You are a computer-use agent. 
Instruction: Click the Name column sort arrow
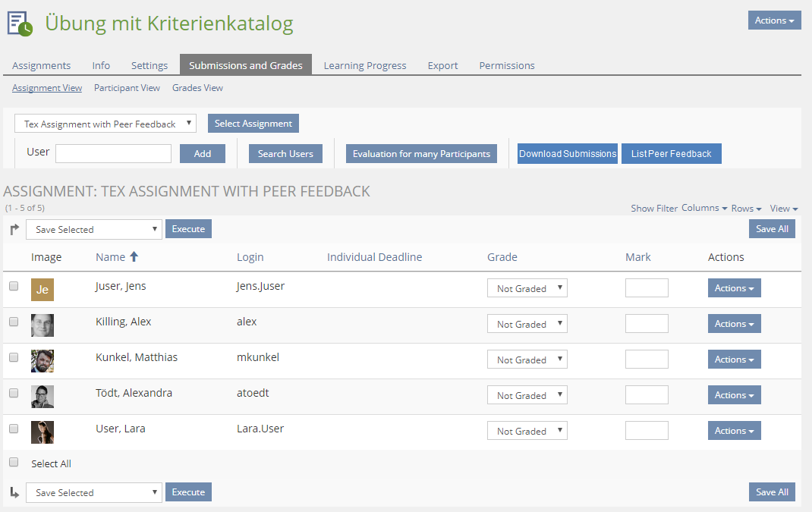(x=134, y=257)
